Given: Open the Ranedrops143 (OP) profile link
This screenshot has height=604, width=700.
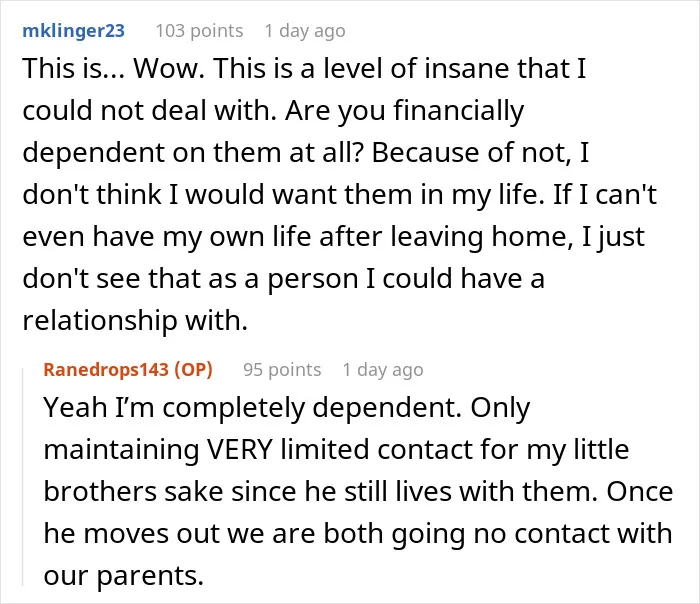Looking at the screenshot, I should click(x=128, y=370).
